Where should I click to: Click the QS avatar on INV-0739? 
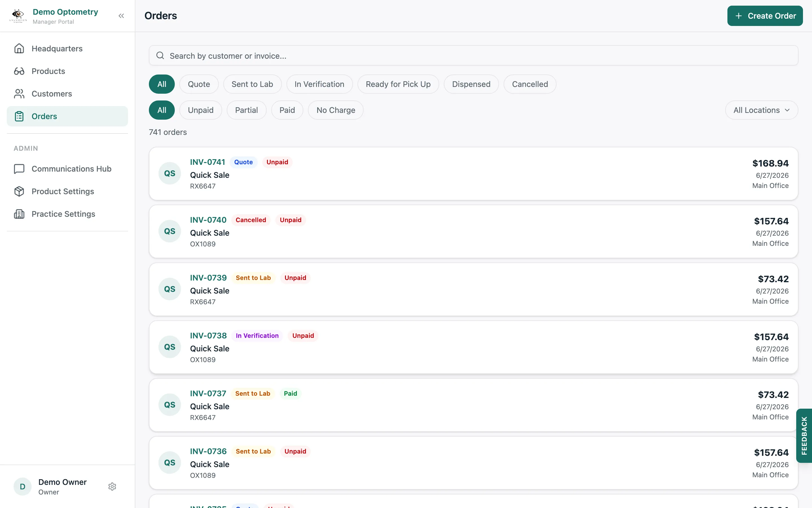(x=169, y=289)
